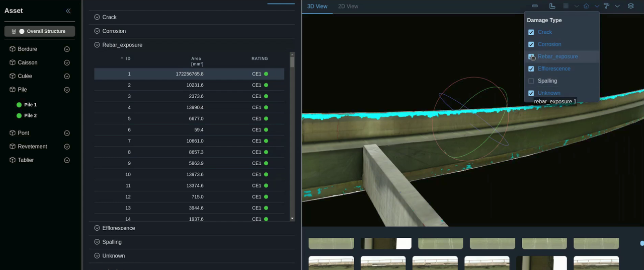Uncheck the Crack damage type checkbox

[531, 32]
